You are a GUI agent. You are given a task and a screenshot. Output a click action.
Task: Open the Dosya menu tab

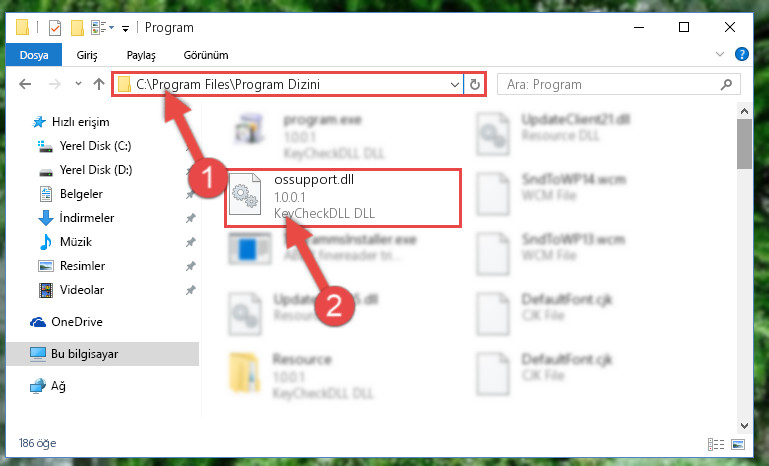click(x=34, y=55)
